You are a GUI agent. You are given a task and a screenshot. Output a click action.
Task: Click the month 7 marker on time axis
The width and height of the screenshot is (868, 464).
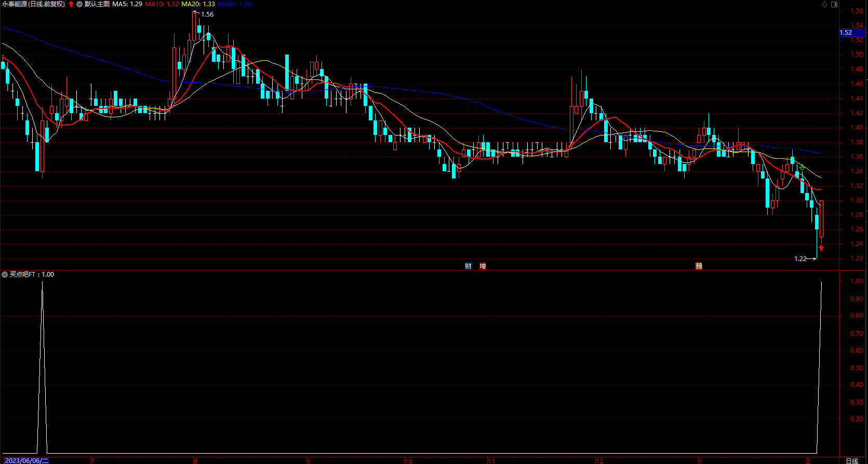point(92,460)
